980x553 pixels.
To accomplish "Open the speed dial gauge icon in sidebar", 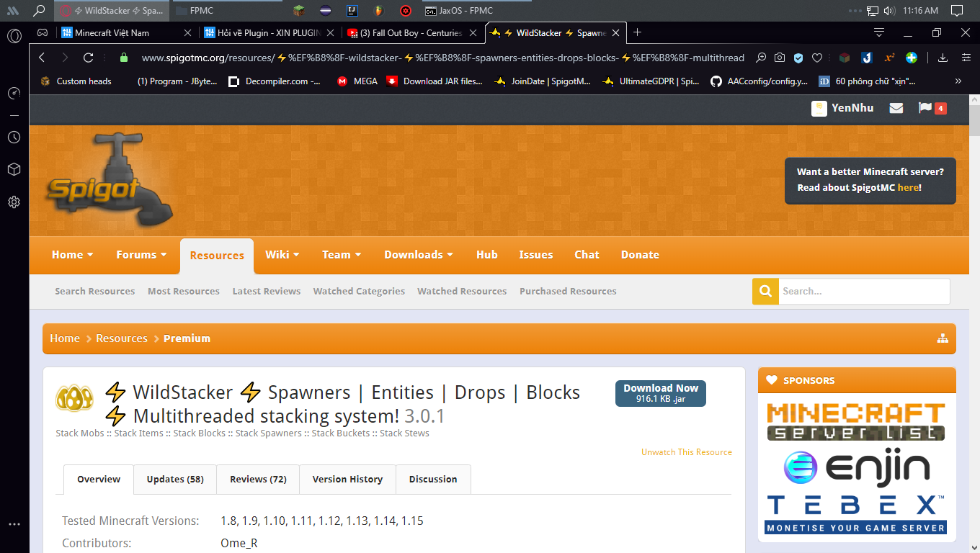I will click(x=14, y=93).
